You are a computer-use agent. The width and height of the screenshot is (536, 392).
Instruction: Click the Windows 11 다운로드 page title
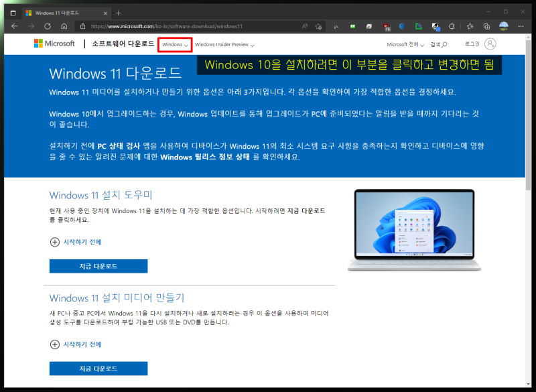115,74
